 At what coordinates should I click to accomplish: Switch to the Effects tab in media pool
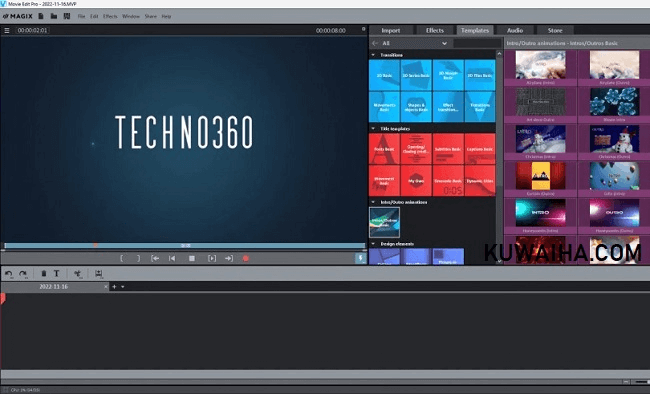[x=434, y=30]
